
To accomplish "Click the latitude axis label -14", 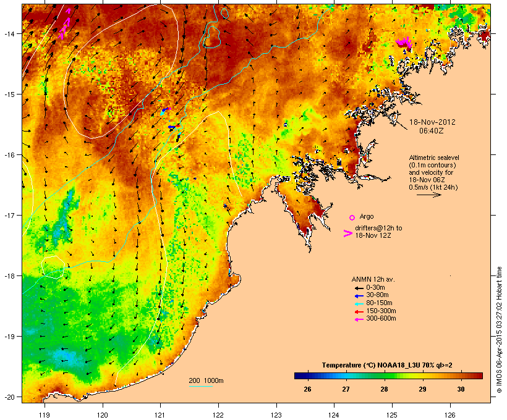I will point(9,33).
